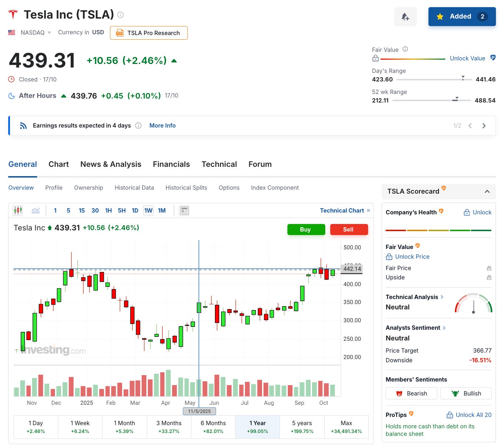Open the Forum tab
The width and height of the screenshot is (502, 448).
260,164
